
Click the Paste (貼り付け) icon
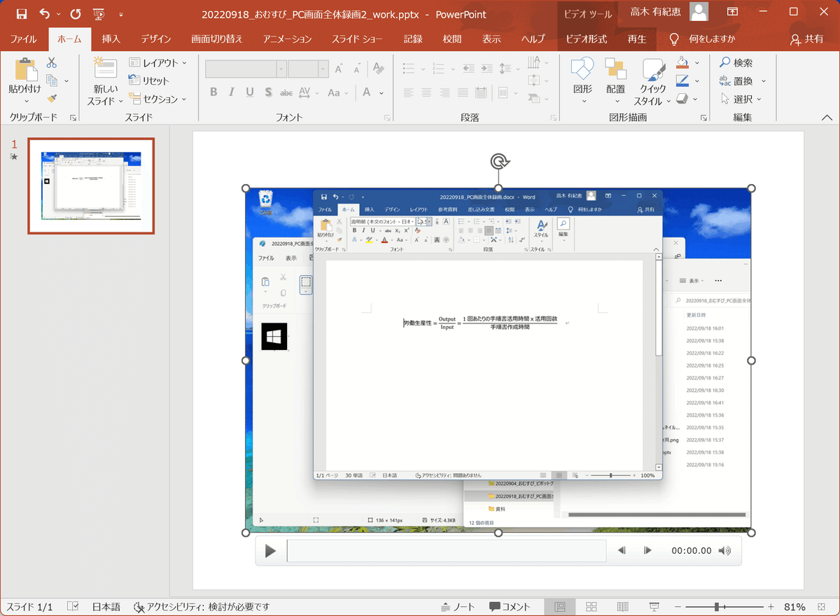tap(25, 70)
